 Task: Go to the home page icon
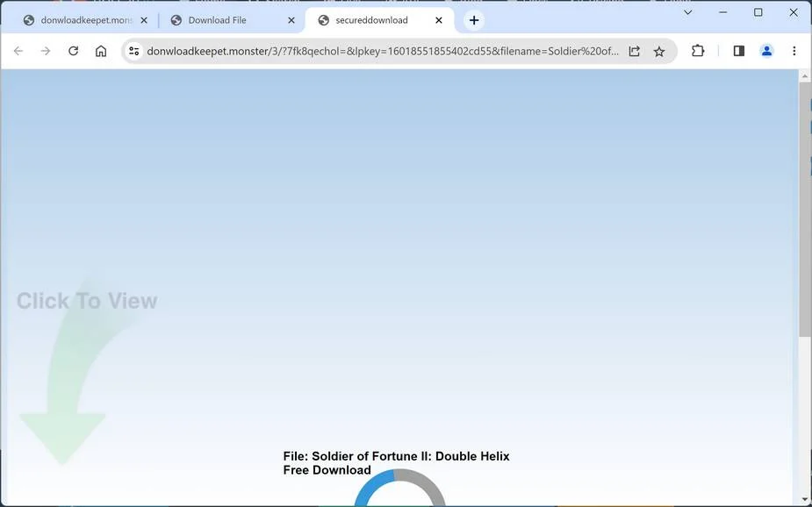[x=101, y=51]
